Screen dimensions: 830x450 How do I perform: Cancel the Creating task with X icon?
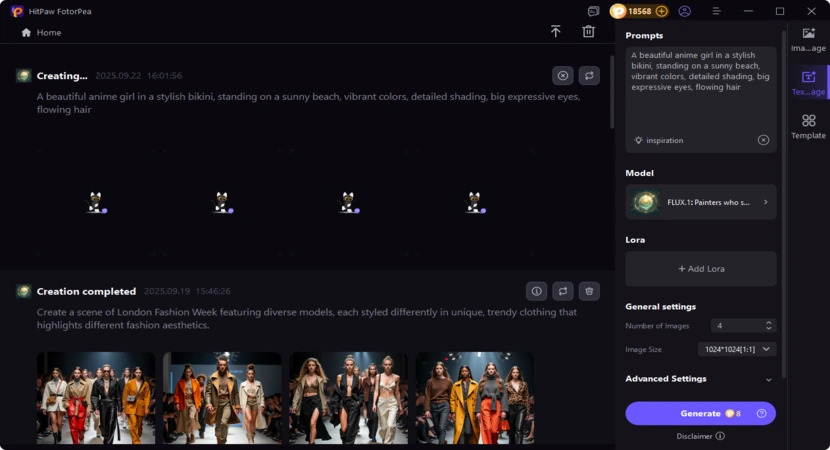pyautogui.click(x=563, y=76)
